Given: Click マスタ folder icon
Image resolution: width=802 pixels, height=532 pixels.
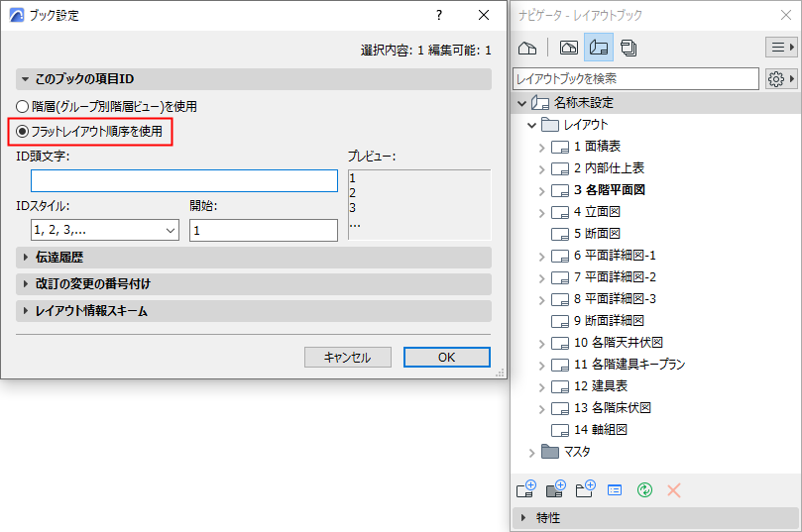Looking at the screenshot, I should point(550,452).
